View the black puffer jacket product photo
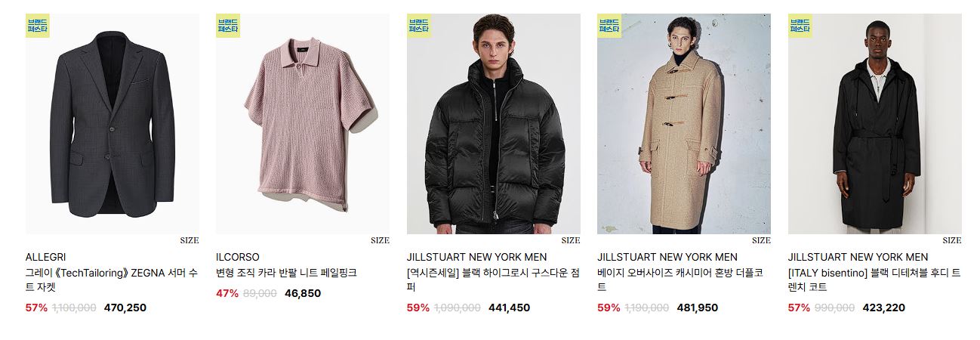 click(494, 124)
